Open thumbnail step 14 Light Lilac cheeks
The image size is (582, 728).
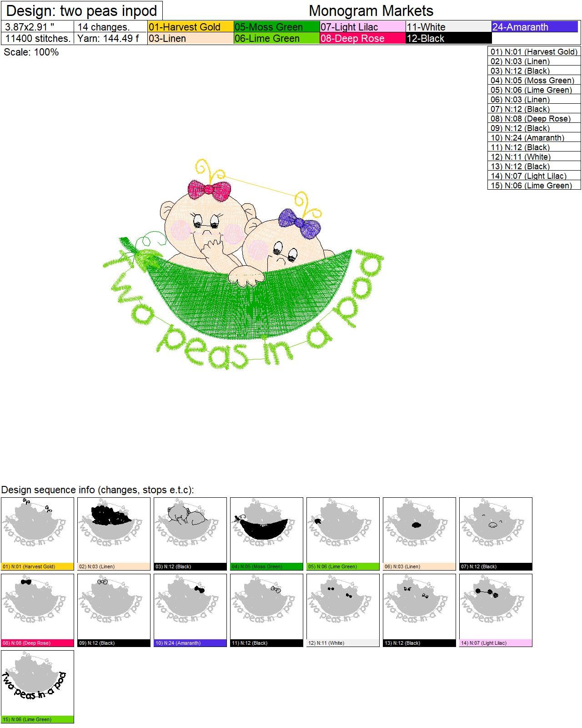click(496, 610)
